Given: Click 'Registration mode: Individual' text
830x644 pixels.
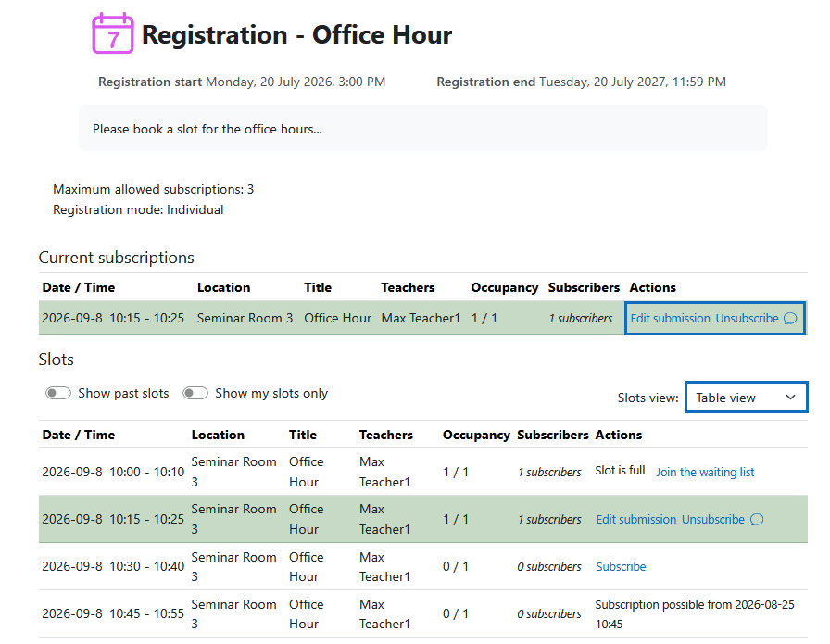Looking at the screenshot, I should (138, 209).
